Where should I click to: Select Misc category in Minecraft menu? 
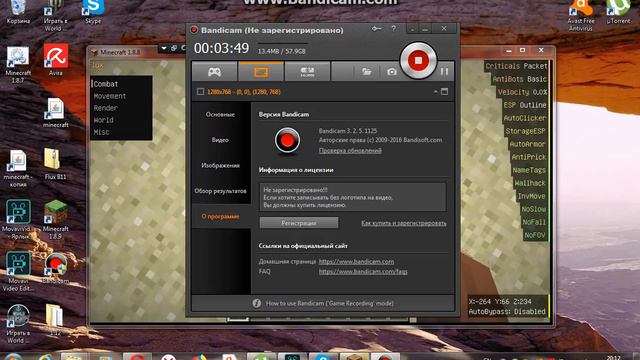pos(101,132)
